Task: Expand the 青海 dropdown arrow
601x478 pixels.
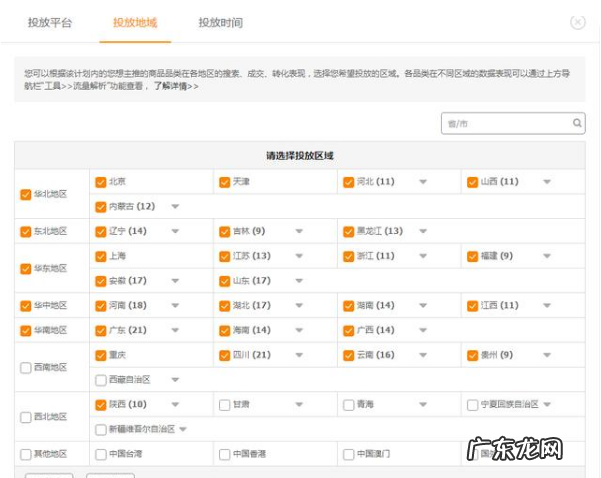Action: pyautogui.click(x=423, y=404)
